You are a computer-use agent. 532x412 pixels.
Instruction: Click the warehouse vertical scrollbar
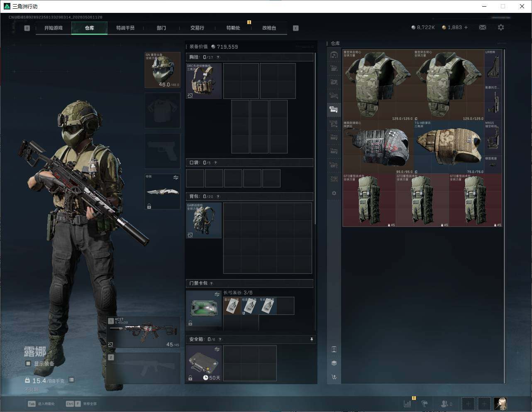(x=504, y=216)
